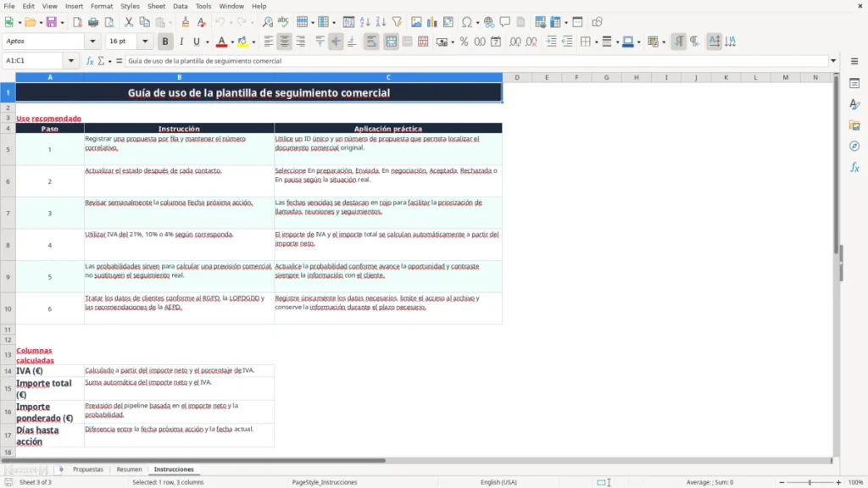Toggle Center horizontally alignment

click(x=285, y=42)
